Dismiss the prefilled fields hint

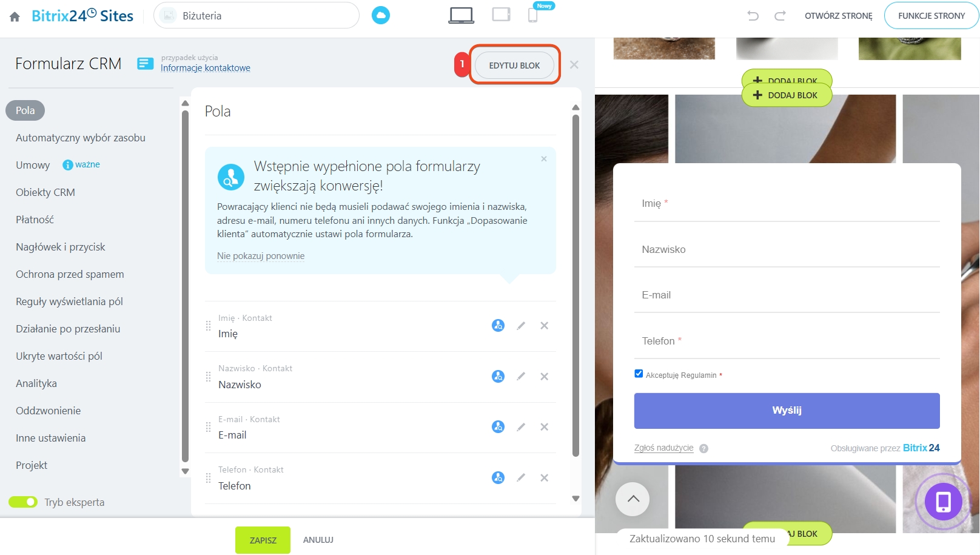[544, 159]
